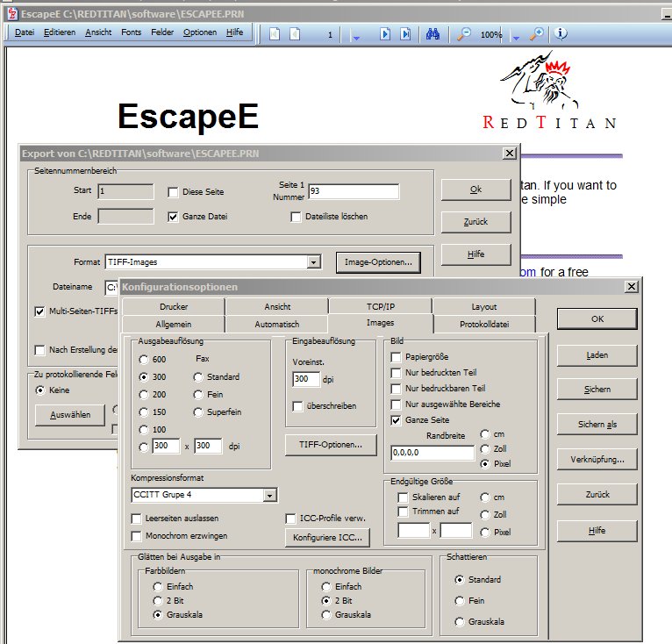This screenshot has height=644, width=672.
Task: Click OK in Konfigurationsoptionen dialog
Action: (597, 319)
